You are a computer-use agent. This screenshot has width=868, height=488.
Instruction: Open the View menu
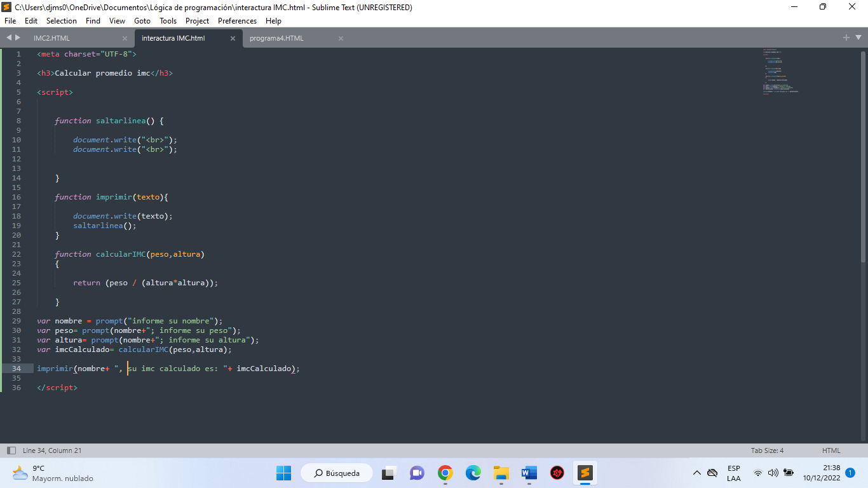(117, 21)
